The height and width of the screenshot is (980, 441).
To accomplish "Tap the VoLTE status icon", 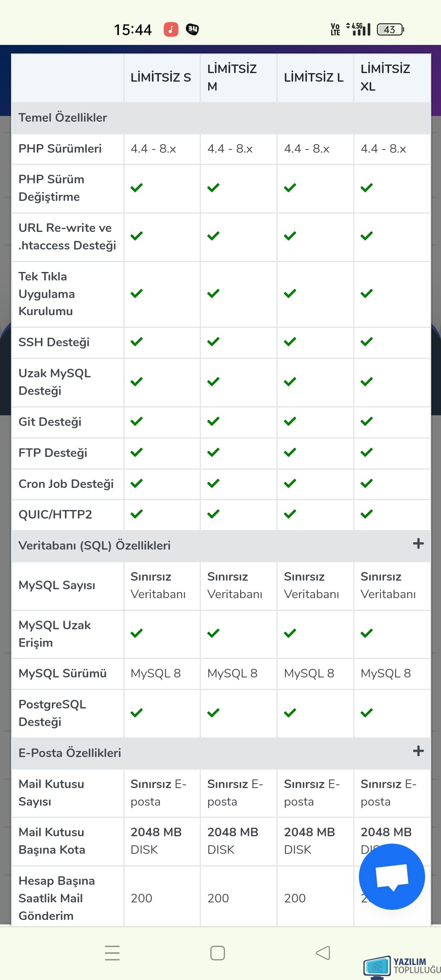I will point(335,29).
